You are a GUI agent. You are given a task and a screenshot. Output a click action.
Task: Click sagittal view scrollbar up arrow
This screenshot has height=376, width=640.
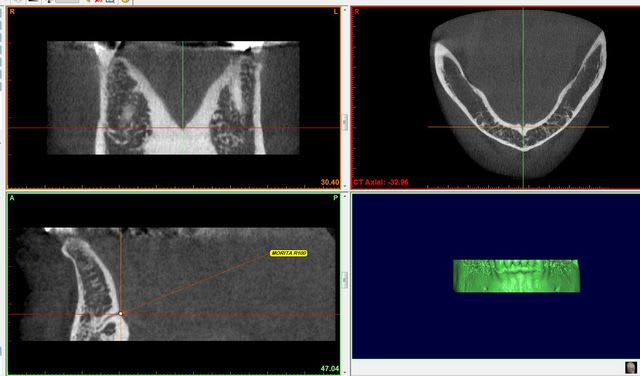(x=345, y=196)
